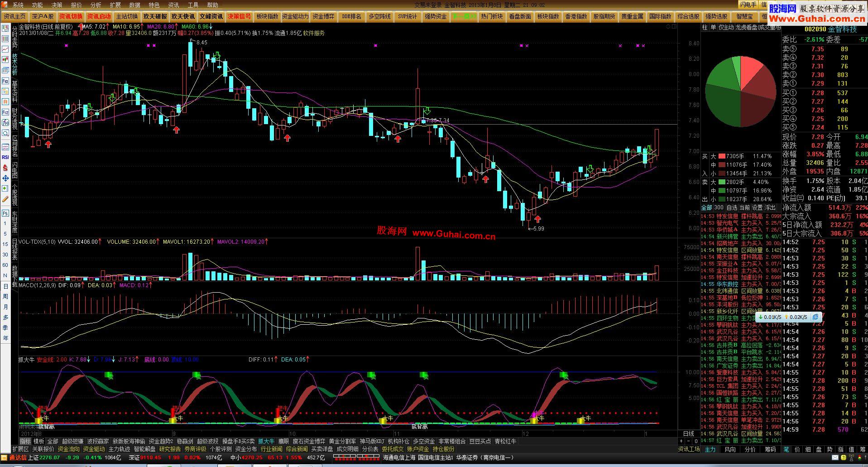The image size is (868, 467).
Task: Select the 财务透视 vertical tab
Action: (x=14, y=119)
